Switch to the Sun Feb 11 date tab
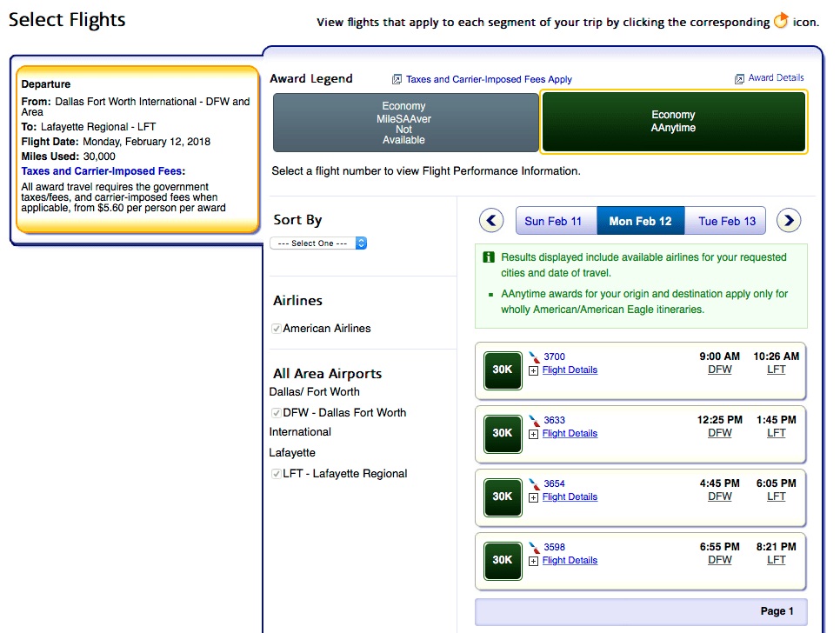 point(556,221)
